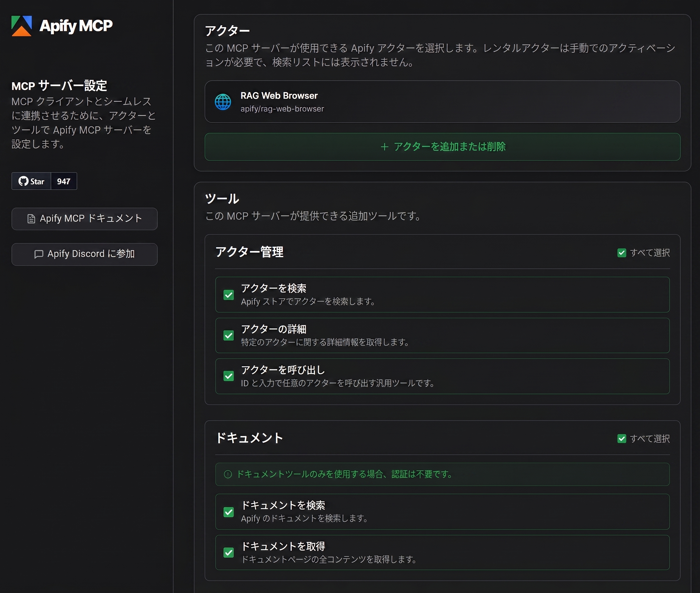700x593 pixels.
Task: Click the MCP サーバー設定 heading
Action: pyautogui.click(x=59, y=86)
